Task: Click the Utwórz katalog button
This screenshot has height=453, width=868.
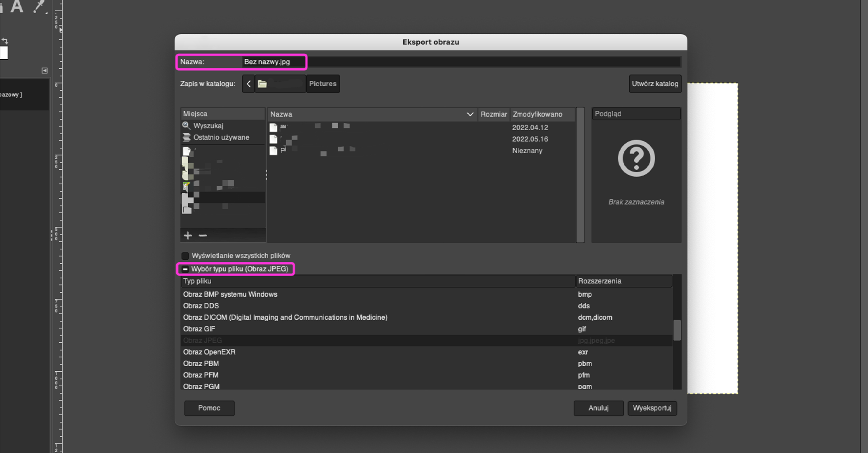Action: (x=655, y=84)
